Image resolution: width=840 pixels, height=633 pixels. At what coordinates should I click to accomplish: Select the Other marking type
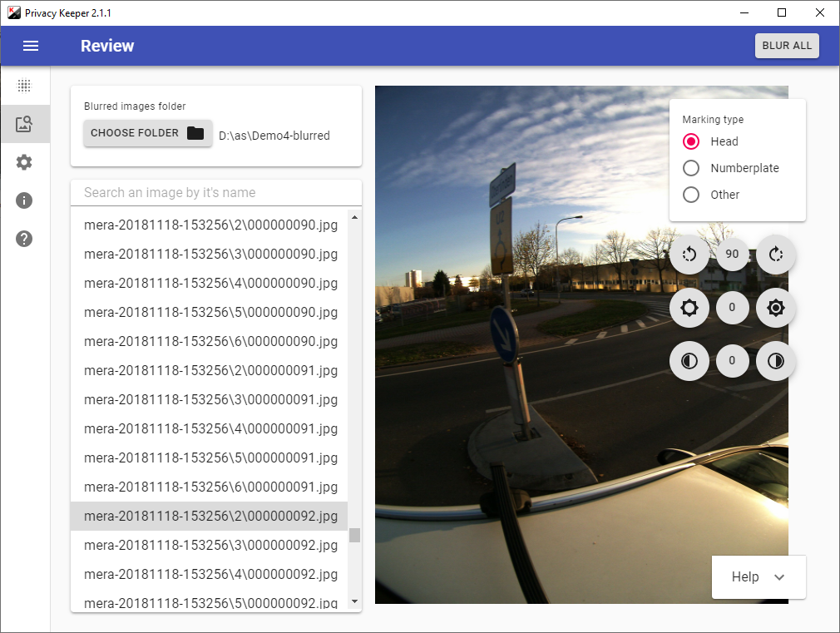click(691, 195)
